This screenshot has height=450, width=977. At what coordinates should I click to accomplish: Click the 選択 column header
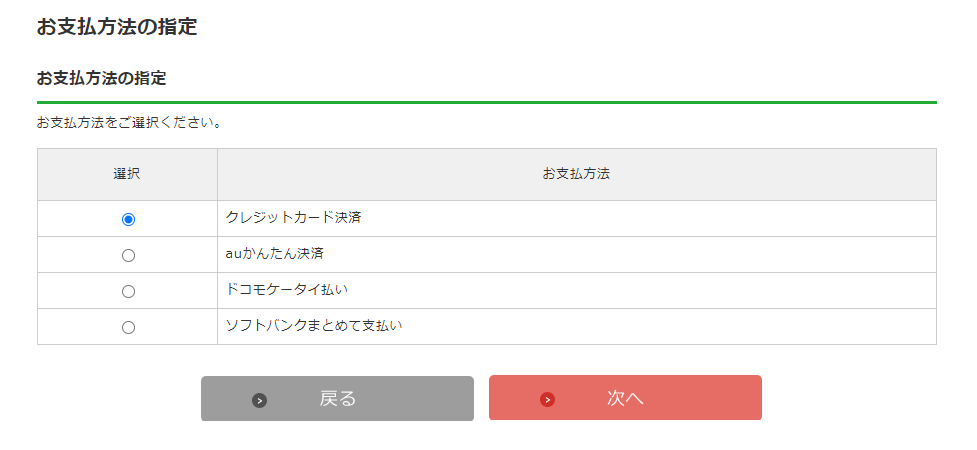click(127, 174)
